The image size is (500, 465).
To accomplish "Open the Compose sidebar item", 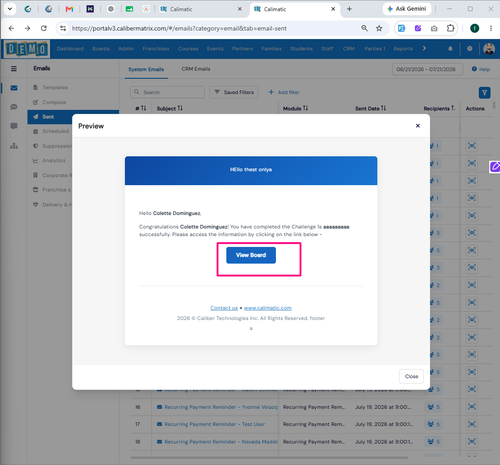I will pos(54,102).
